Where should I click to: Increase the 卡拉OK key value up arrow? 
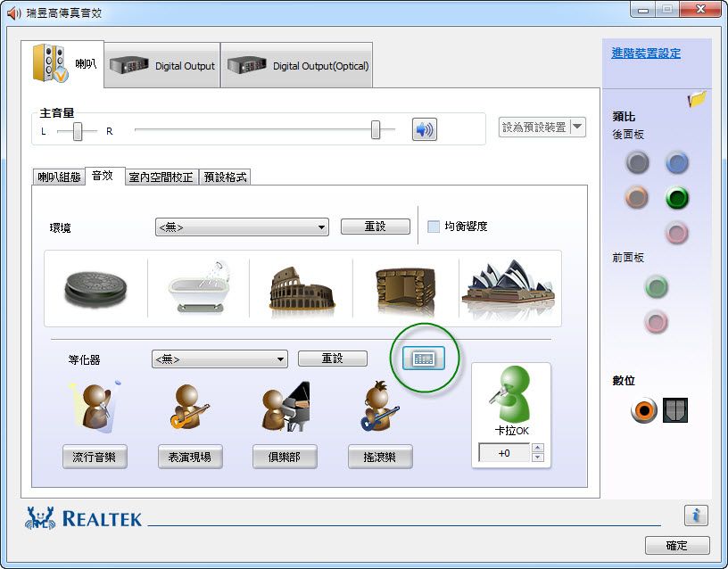point(537,448)
